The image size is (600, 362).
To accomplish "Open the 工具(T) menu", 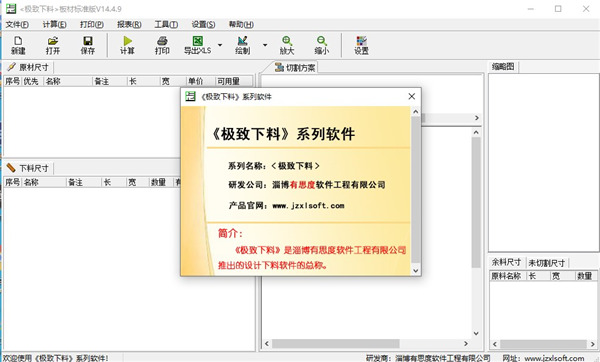I will [166, 24].
